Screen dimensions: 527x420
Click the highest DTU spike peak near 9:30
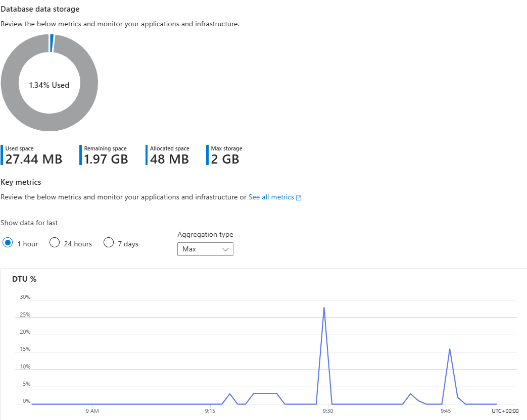click(x=324, y=307)
